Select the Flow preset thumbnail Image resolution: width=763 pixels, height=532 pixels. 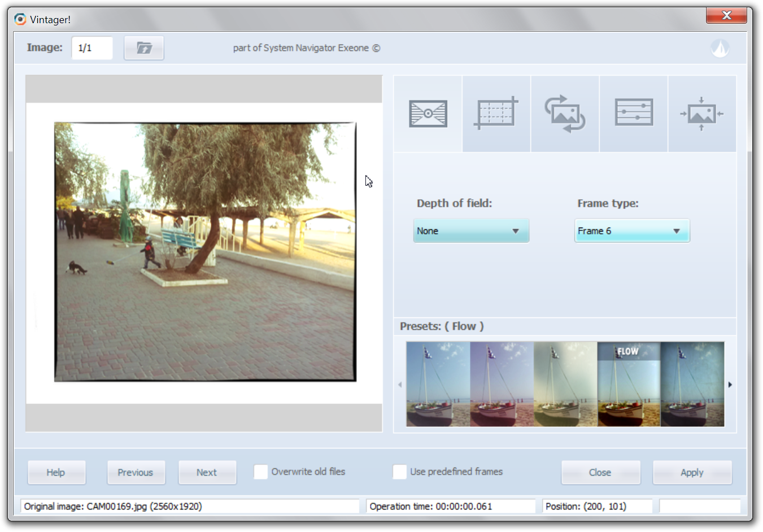[629, 384]
